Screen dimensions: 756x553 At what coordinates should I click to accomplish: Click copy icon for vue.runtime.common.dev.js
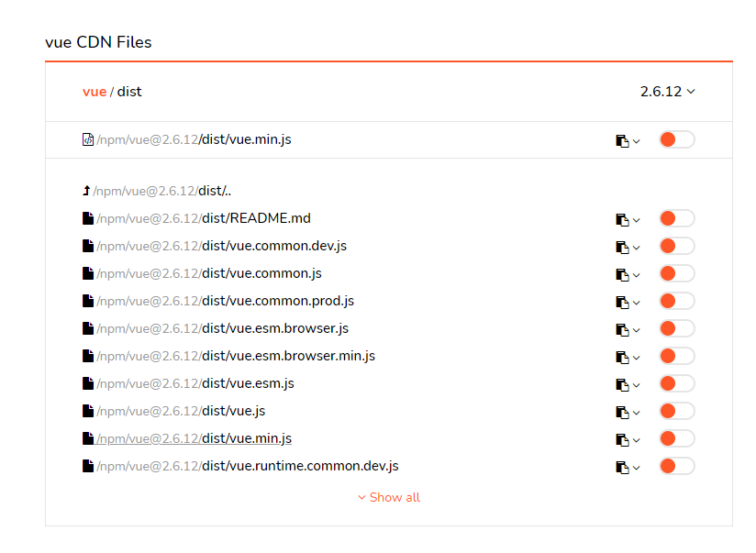[622, 467]
